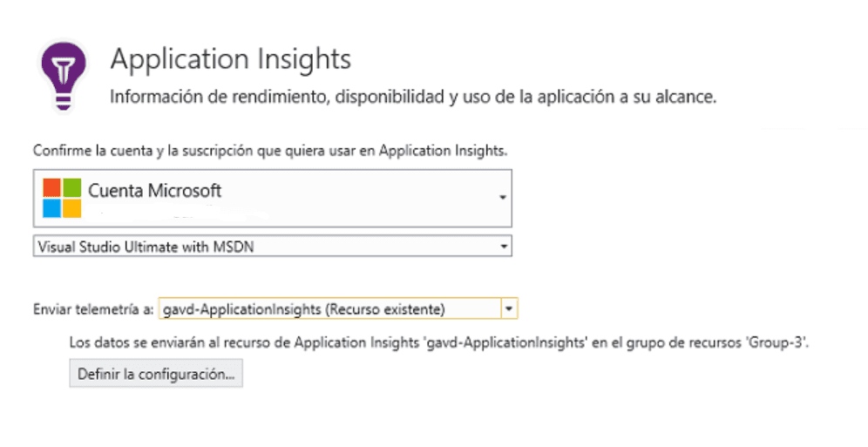Click the purple Application Insights lightbulb icon

coord(64,76)
